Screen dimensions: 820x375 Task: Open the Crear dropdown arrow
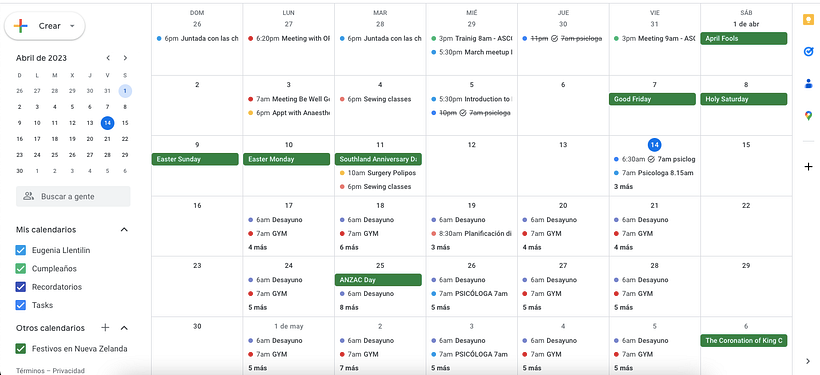pyautogui.click(x=72, y=26)
